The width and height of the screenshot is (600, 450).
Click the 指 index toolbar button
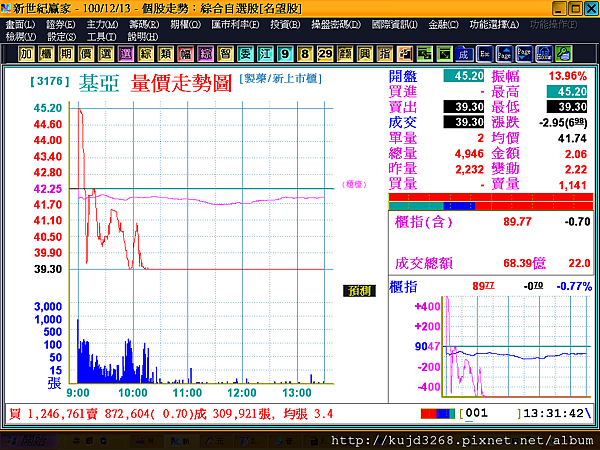(x=385, y=54)
